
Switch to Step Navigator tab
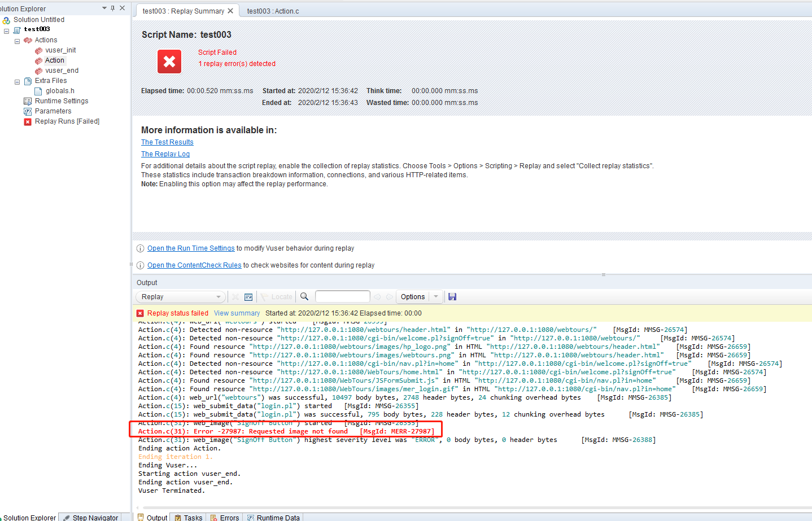(90, 517)
